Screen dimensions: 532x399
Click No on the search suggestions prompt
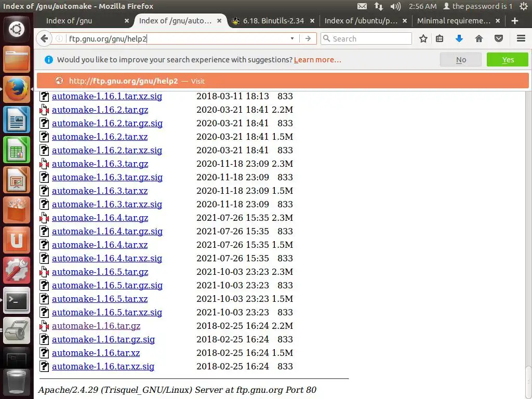coord(461,60)
